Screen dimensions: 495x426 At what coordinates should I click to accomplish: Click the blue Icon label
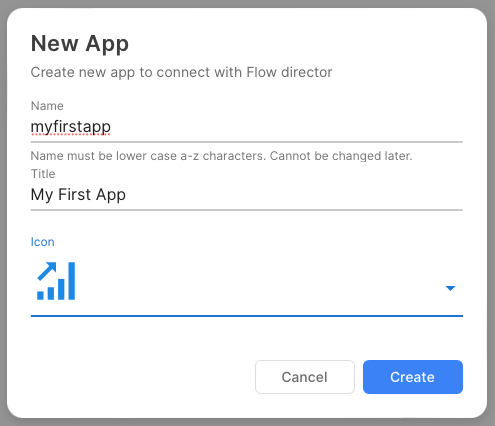coord(42,242)
